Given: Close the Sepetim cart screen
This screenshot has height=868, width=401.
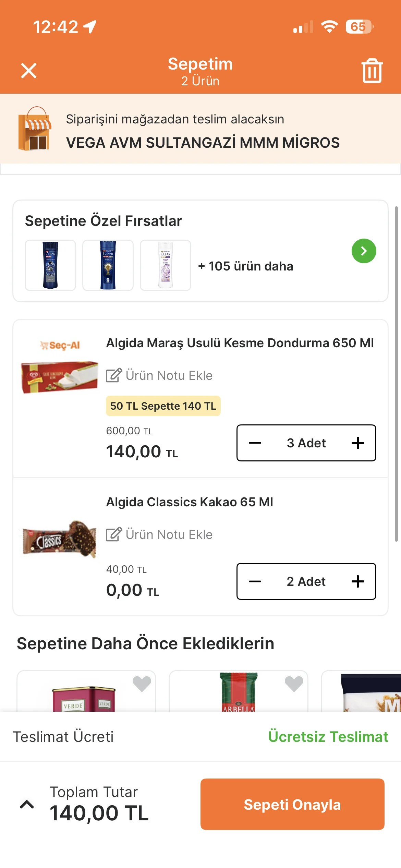Looking at the screenshot, I should click(x=29, y=71).
